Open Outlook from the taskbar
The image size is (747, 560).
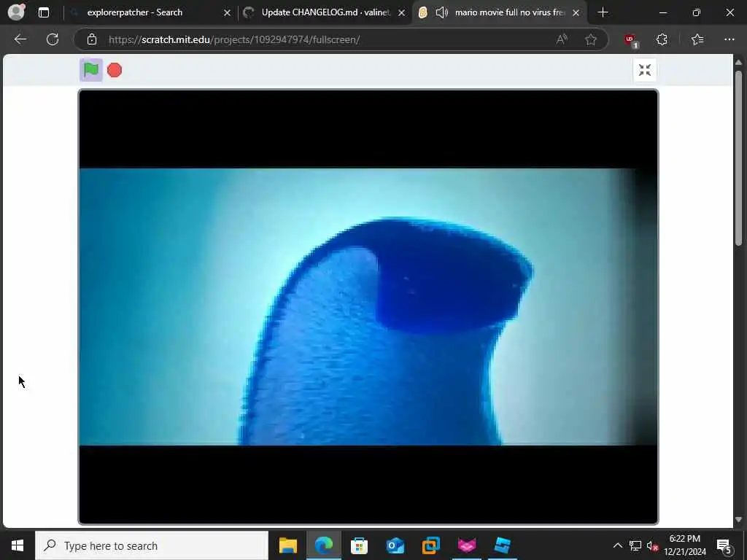(395, 545)
